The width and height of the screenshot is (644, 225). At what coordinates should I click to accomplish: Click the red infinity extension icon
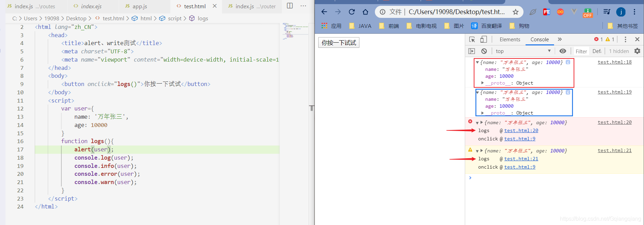[560, 12]
